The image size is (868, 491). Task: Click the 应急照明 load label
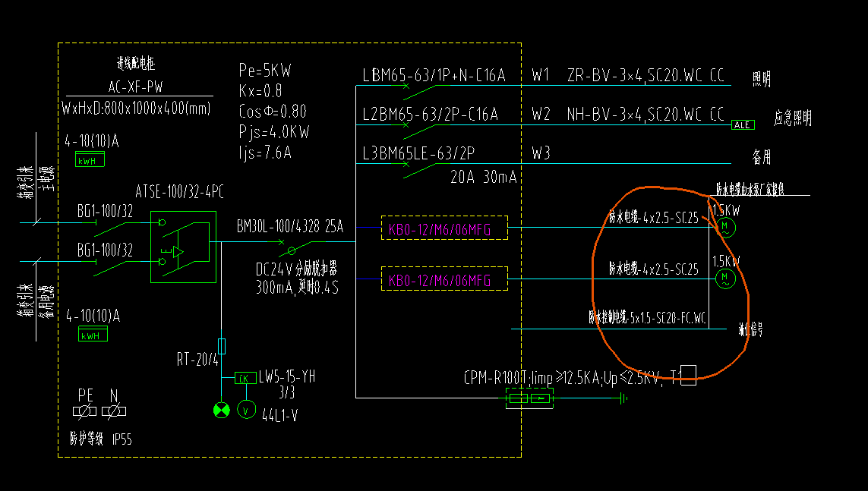click(x=793, y=118)
